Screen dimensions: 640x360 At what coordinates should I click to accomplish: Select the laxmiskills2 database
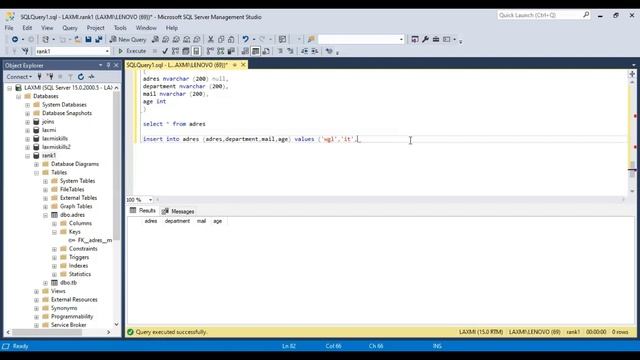[56, 147]
